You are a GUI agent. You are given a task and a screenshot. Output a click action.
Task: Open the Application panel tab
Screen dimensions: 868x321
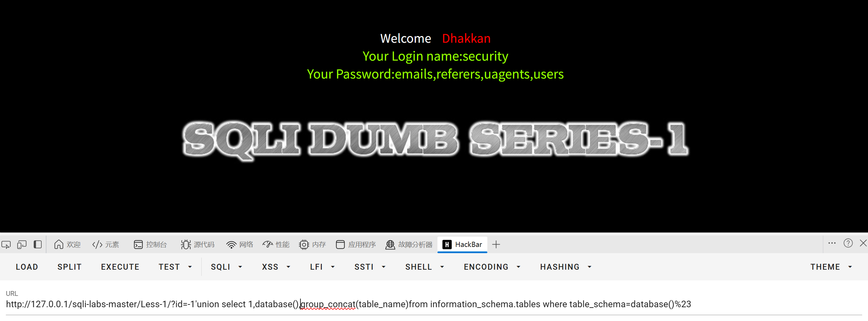[x=356, y=245]
